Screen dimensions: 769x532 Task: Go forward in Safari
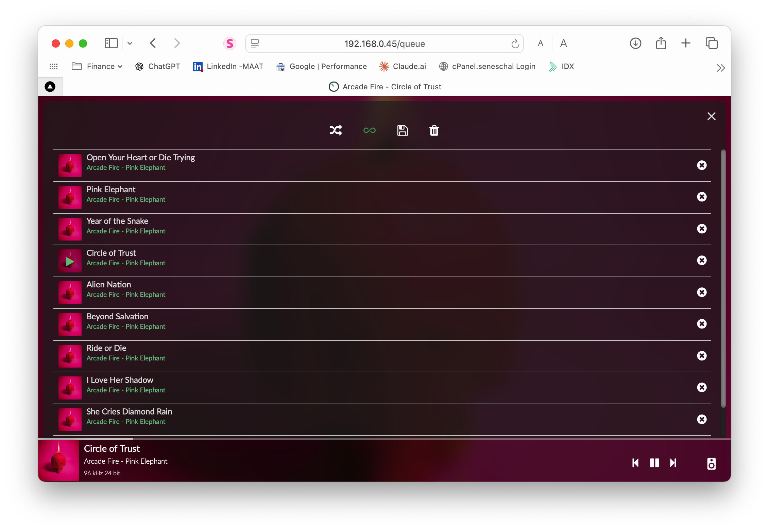(177, 43)
